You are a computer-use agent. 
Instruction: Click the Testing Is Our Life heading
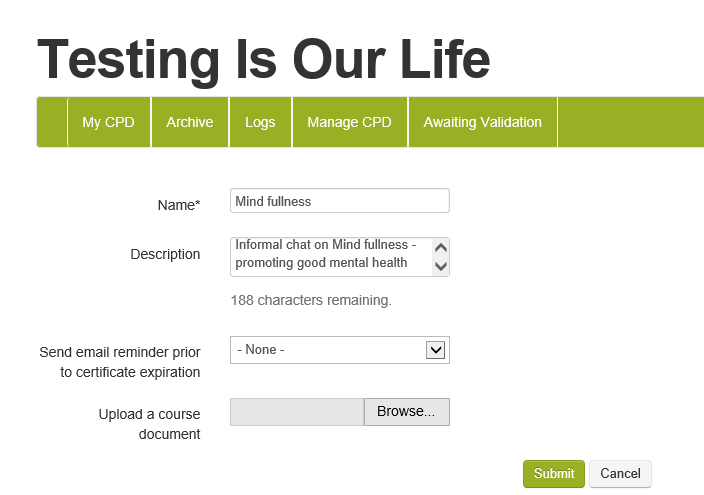click(x=263, y=59)
